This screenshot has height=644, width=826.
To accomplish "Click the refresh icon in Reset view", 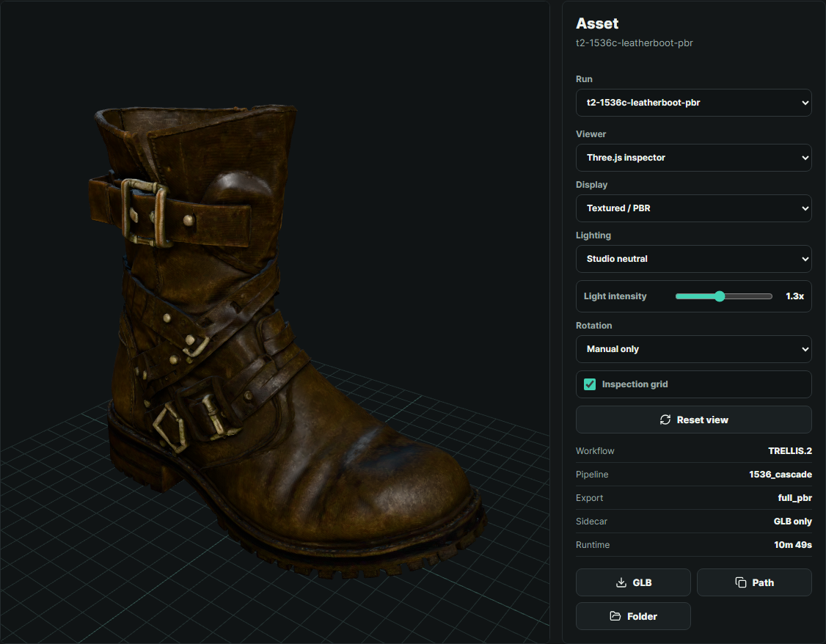I will click(x=665, y=420).
